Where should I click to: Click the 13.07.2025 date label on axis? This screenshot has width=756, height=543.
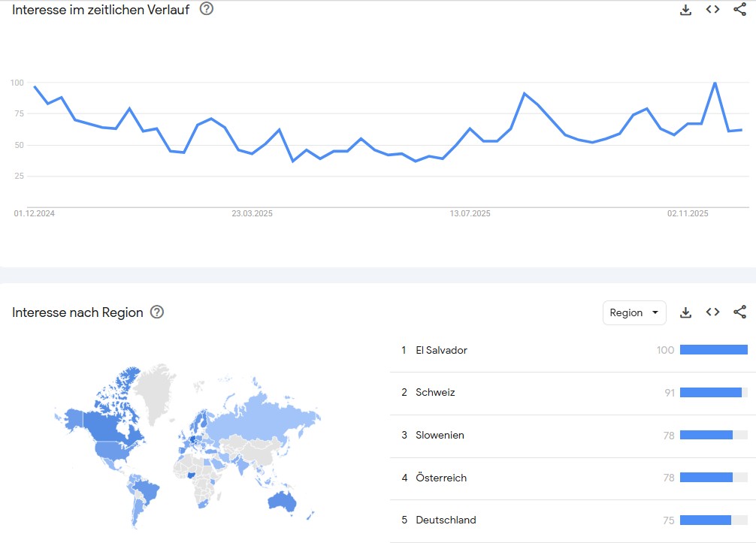point(470,214)
